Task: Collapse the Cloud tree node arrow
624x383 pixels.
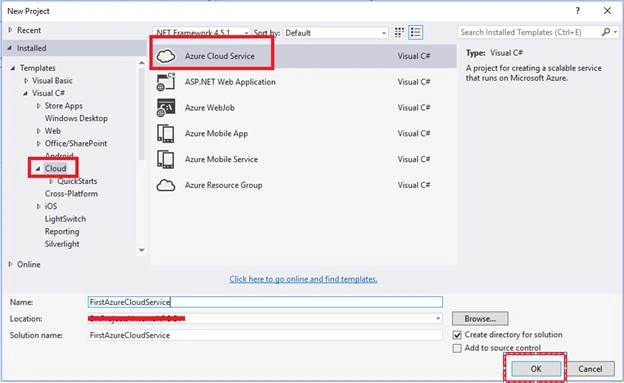Action: 39,168
